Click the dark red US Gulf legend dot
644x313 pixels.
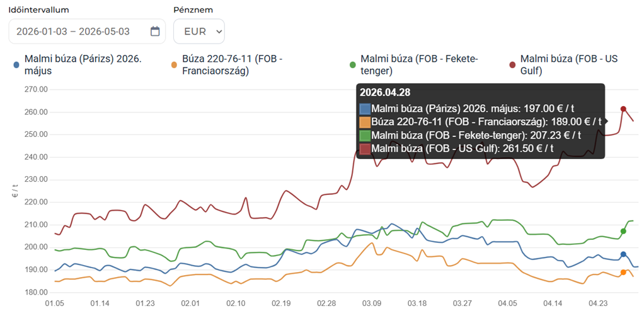[512, 64]
